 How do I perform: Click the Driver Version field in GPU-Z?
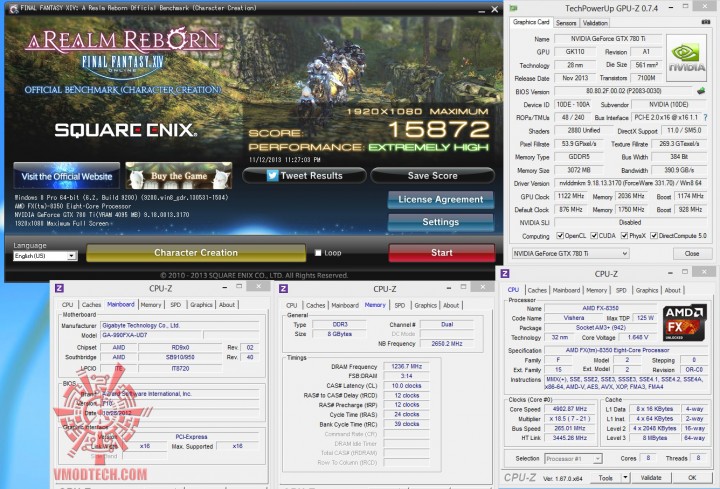[x=630, y=183]
